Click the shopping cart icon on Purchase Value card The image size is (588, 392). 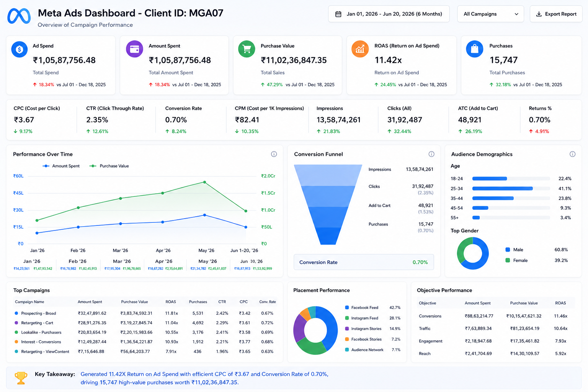click(x=247, y=49)
